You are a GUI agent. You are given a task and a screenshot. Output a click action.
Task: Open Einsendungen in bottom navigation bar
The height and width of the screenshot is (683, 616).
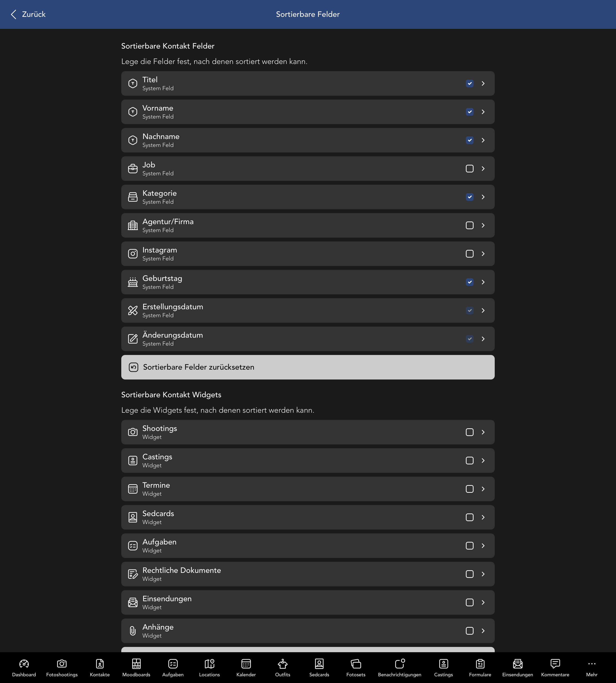[518, 668]
